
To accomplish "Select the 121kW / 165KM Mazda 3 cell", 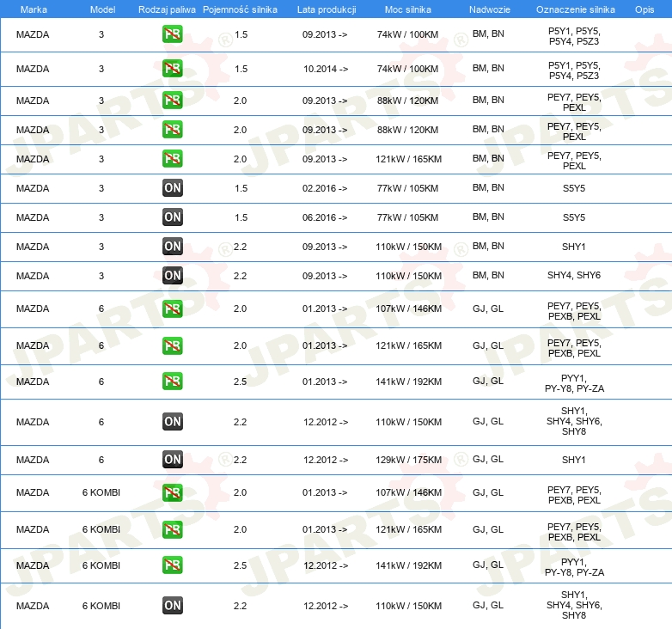I will coord(408,159).
